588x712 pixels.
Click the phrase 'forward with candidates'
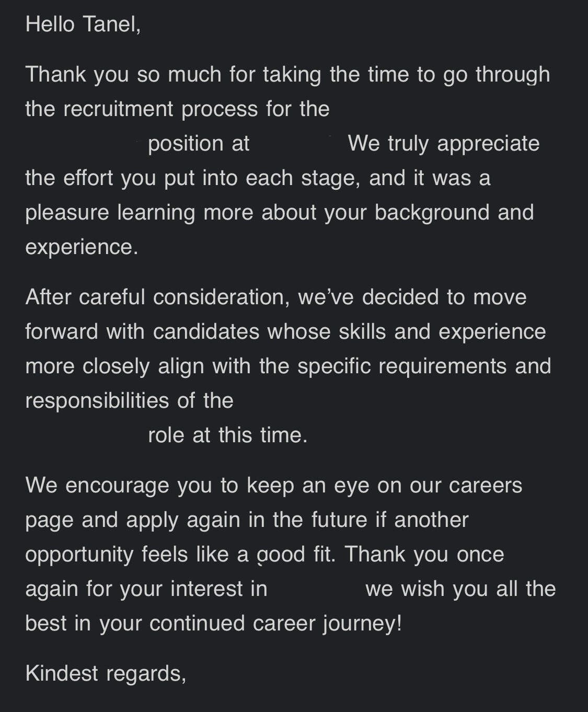coord(142,331)
